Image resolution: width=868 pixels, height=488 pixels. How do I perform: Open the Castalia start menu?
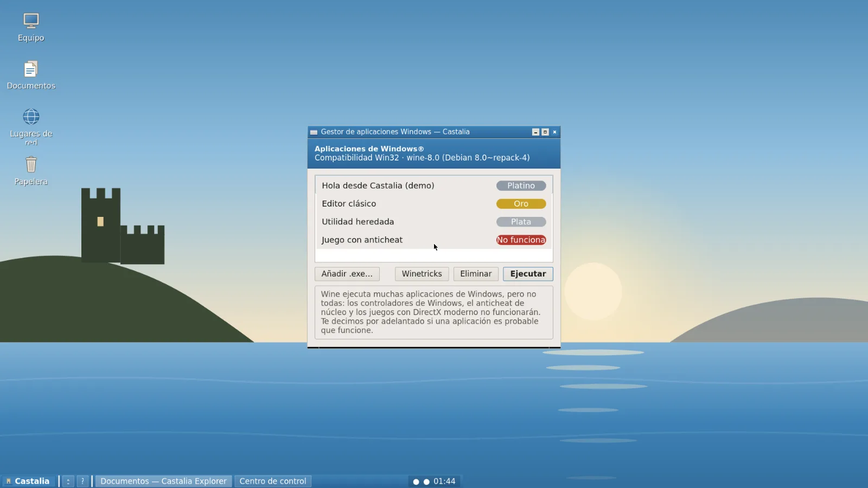coord(28,481)
